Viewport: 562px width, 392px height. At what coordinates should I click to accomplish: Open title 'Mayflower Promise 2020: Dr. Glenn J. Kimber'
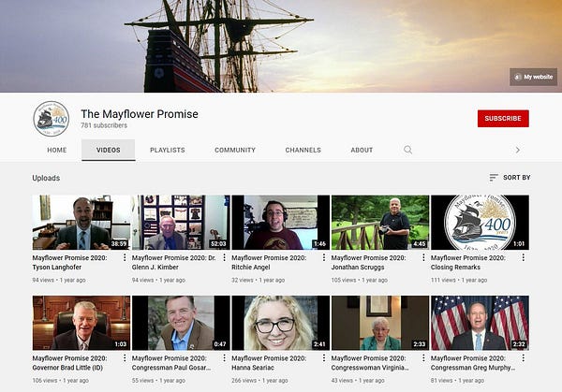(174, 262)
